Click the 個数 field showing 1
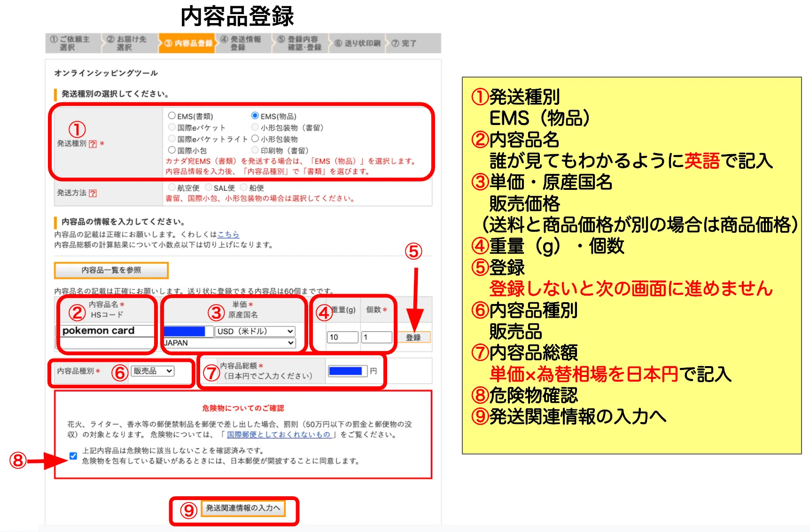The height and width of the screenshot is (532, 810). coord(377,337)
